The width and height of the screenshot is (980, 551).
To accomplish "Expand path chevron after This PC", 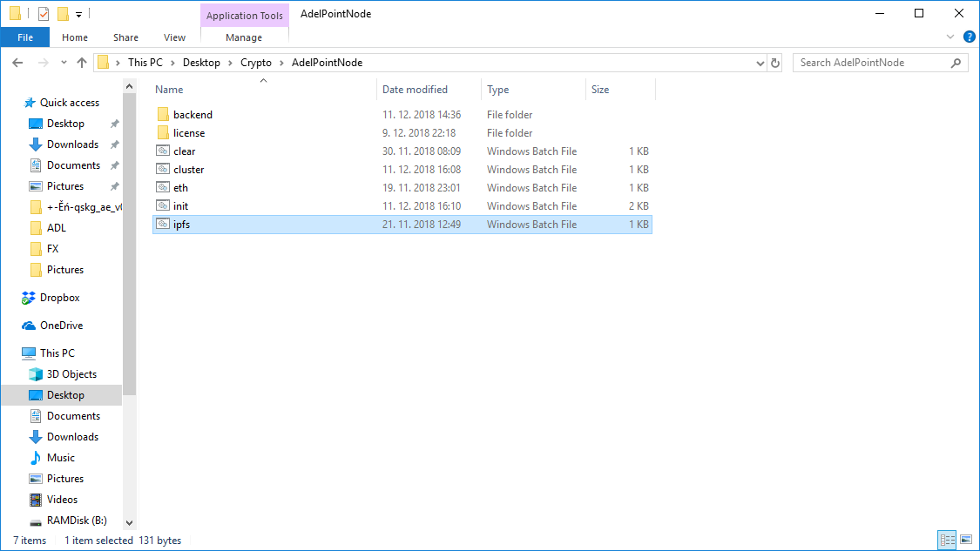I will tap(172, 63).
